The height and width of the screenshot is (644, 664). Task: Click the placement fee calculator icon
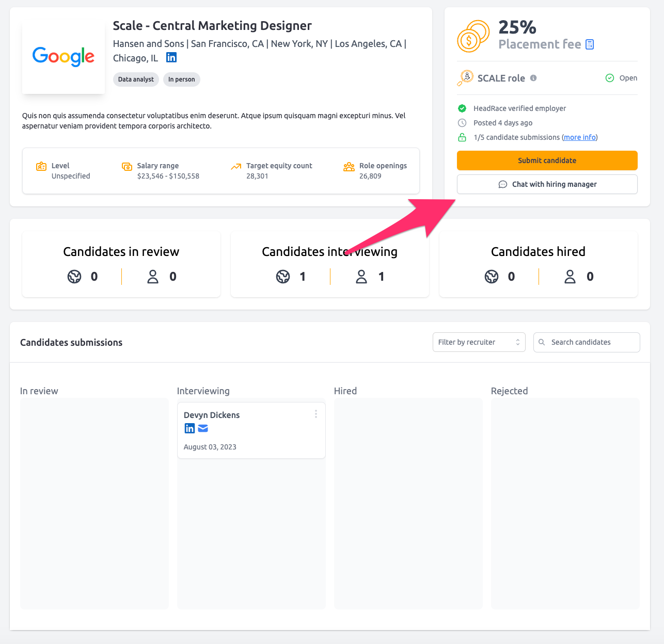click(590, 44)
